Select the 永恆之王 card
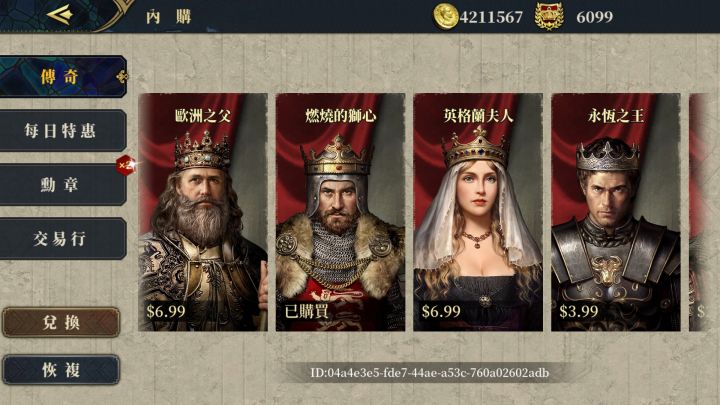This screenshot has height=405, width=720. point(616,212)
